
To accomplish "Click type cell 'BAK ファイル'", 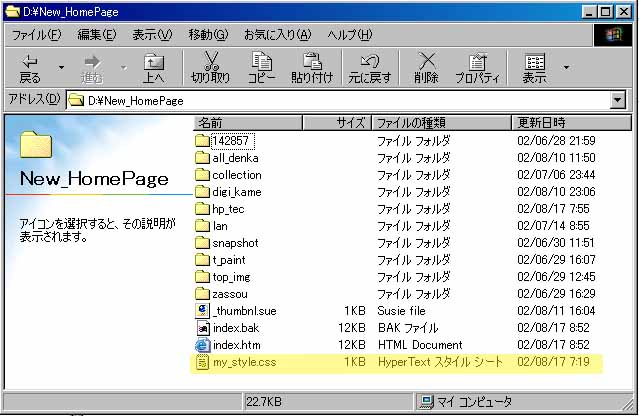I will 408,328.
